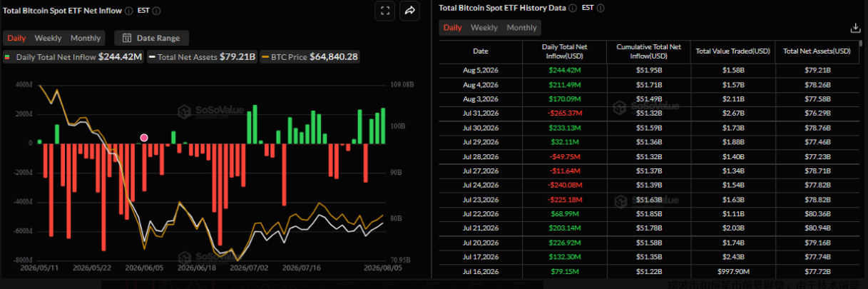The width and height of the screenshot is (868, 289).
Task: Open info icon beside Net Inflow chart title
Action: coord(128,11)
